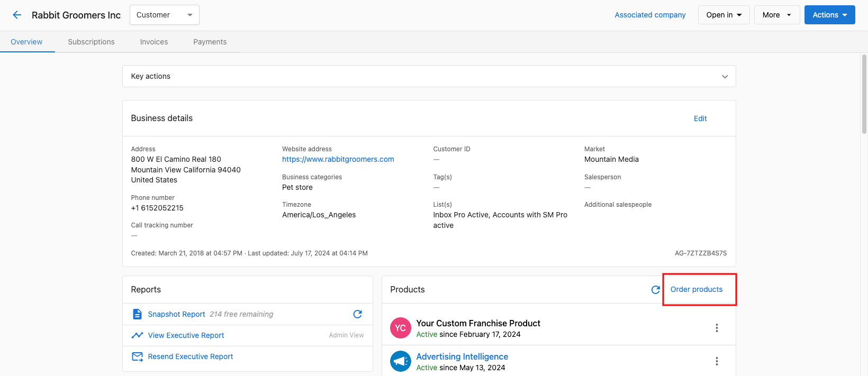
Task: Go back using the left arrow icon
Action: click(x=17, y=15)
